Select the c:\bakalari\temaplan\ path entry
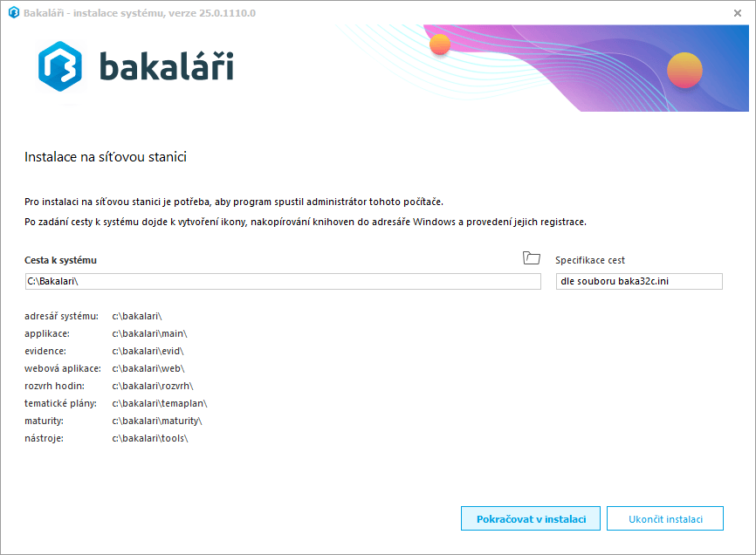Viewport: 756px width, 555px height. [x=159, y=403]
